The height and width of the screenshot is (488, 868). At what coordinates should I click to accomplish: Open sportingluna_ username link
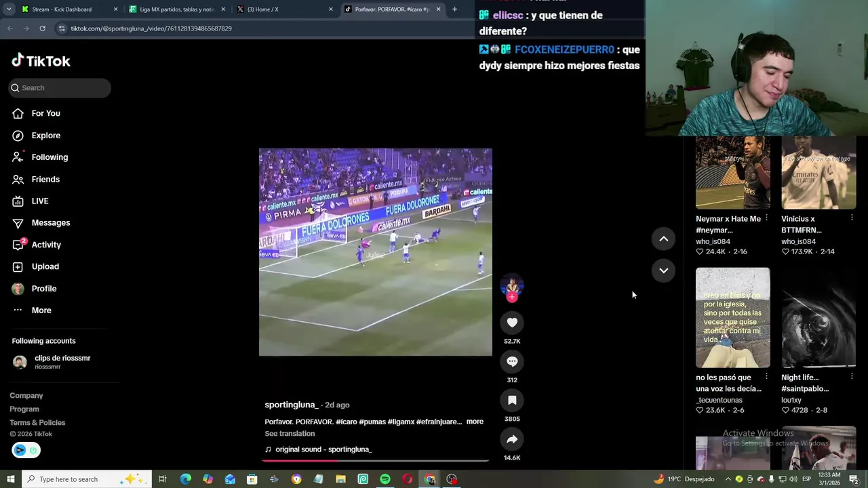[x=291, y=405]
